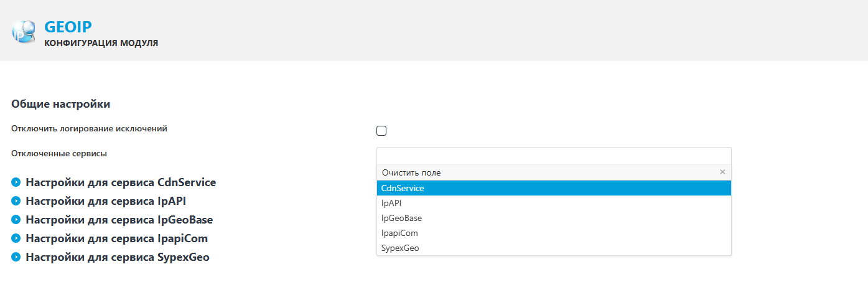The height and width of the screenshot is (292, 868).
Task: Click the GEOIP module logo icon
Action: (x=24, y=32)
